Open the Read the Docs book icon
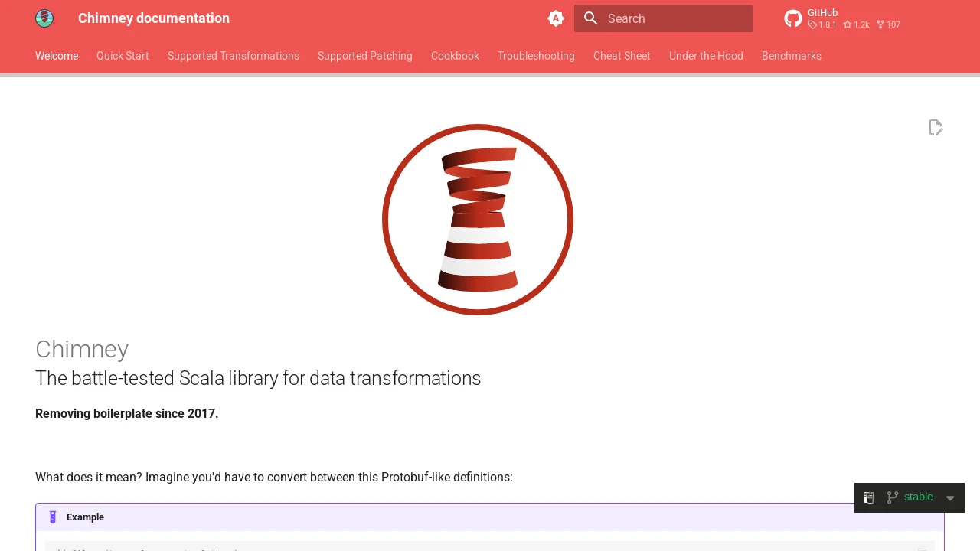This screenshot has height=551, width=980. [869, 497]
